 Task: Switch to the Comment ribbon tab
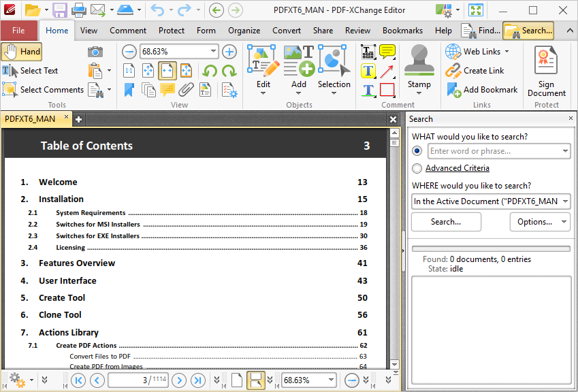coord(128,31)
